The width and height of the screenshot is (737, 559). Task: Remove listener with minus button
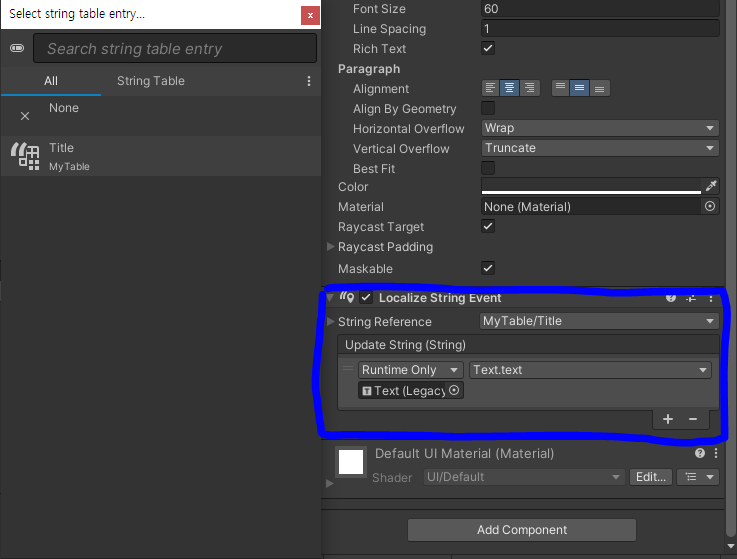point(693,419)
